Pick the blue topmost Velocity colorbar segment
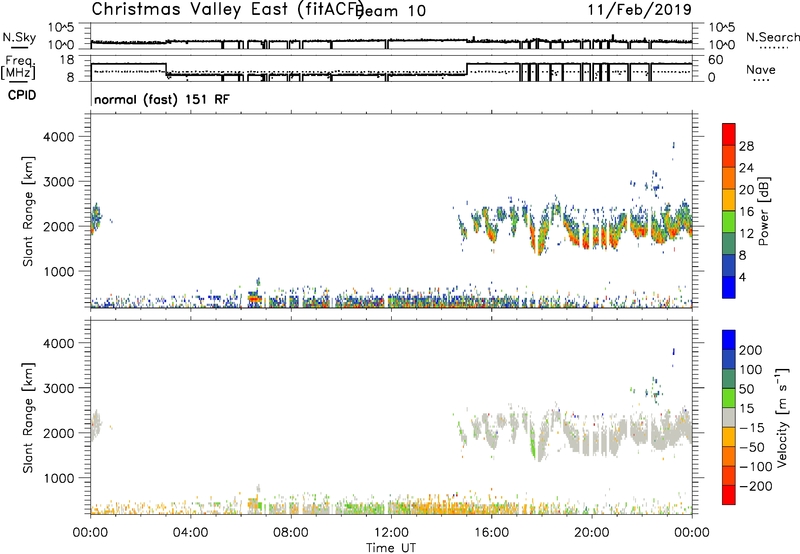 (729, 340)
